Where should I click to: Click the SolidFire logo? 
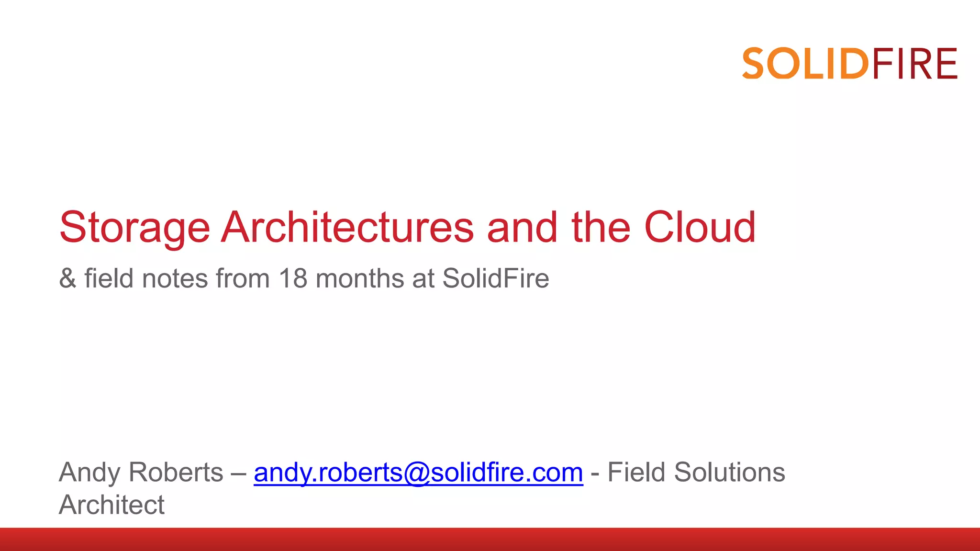850,64
